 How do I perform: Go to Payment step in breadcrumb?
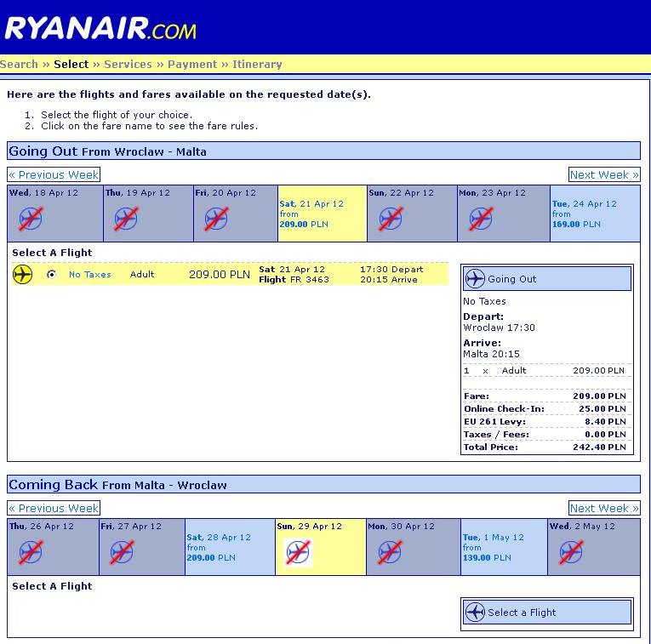192,65
